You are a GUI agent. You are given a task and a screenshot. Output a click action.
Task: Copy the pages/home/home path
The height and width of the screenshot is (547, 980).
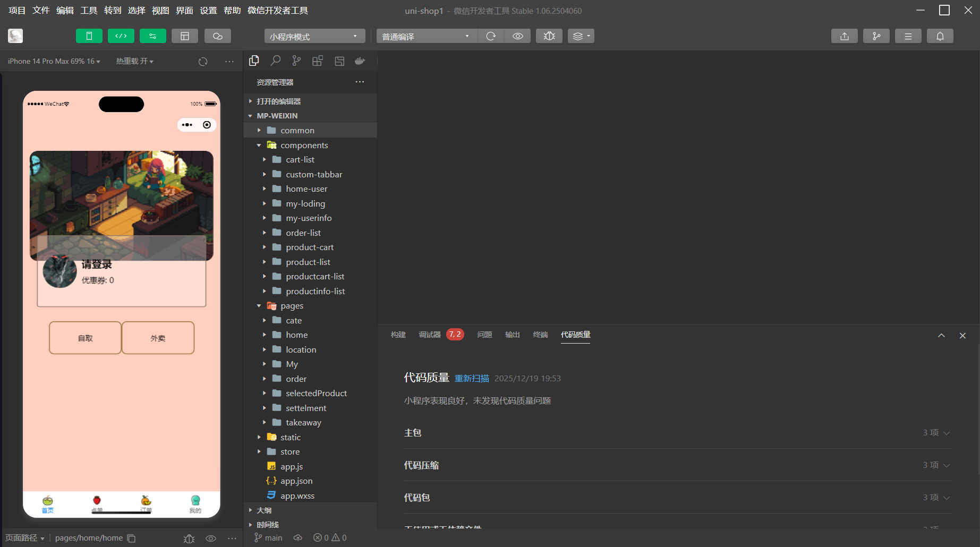131,538
